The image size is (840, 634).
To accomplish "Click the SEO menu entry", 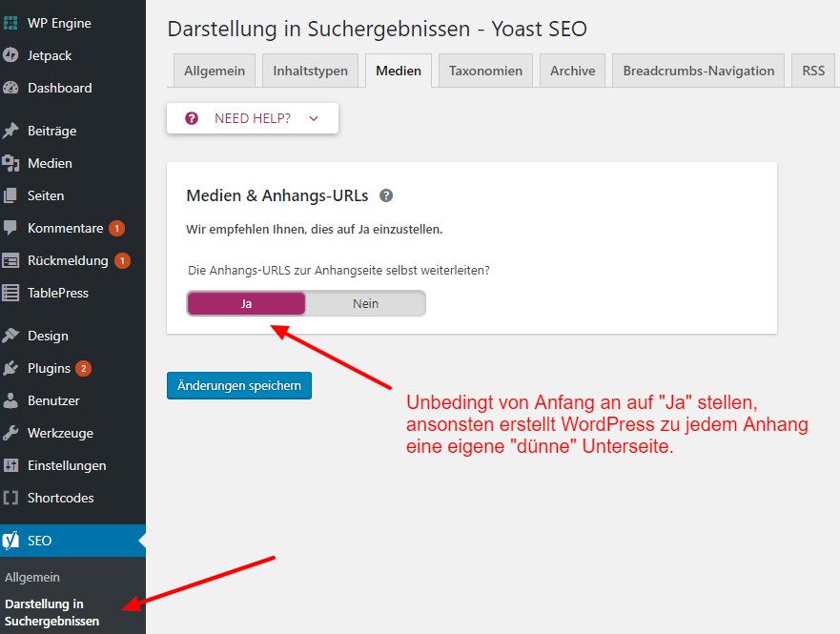I will 72,541.
